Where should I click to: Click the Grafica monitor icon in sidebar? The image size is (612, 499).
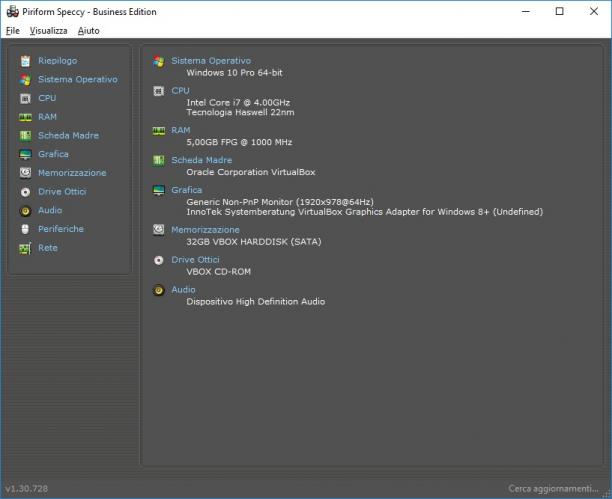pyautogui.click(x=25, y=155)
